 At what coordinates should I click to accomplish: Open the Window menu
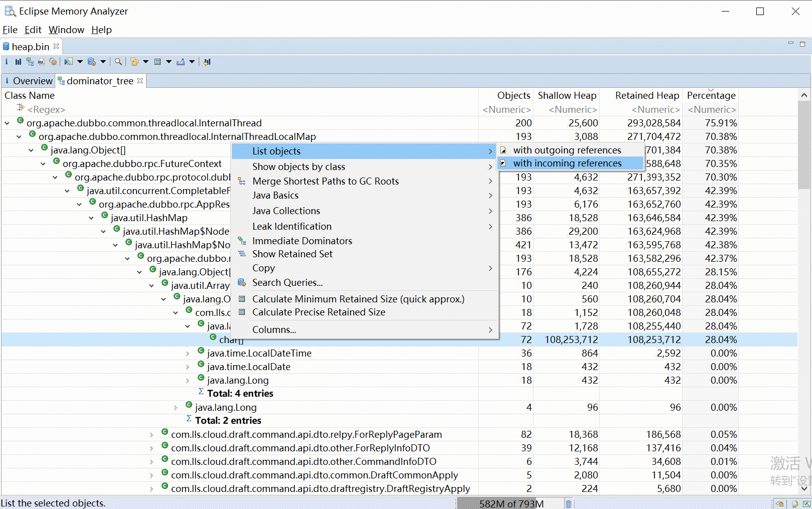click(x=66, y=30)
